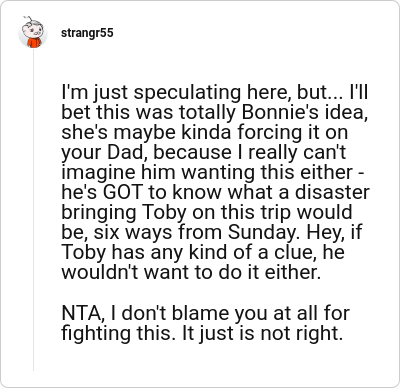Select the word "fighting" in last paragraph
This screenshot has height=388, width=400.
click(x=95, y=333)
